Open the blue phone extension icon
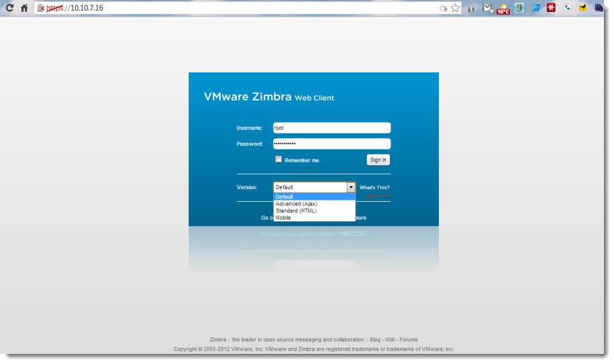This screenshot has height=364, width=614. click(567, 7)
